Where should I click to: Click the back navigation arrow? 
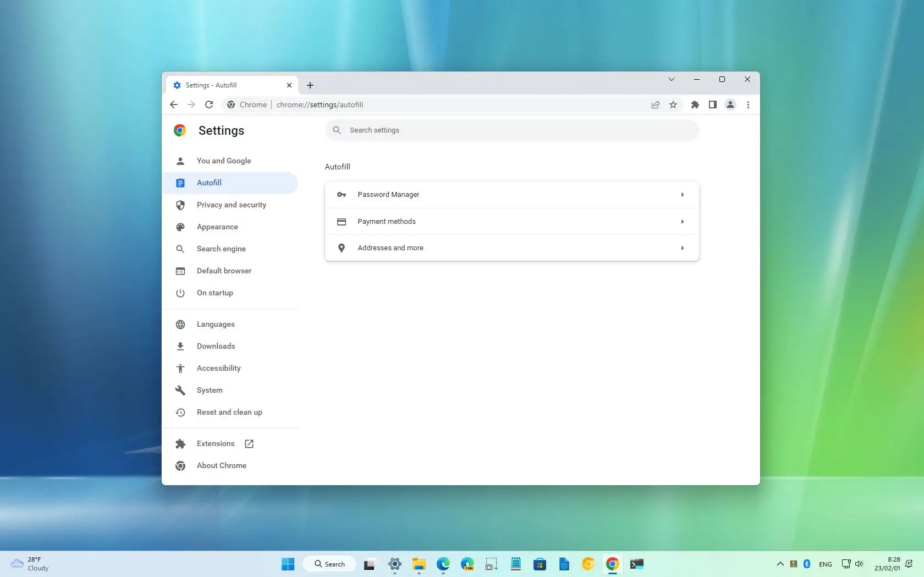pyautogui.click(x=173, y=105)
